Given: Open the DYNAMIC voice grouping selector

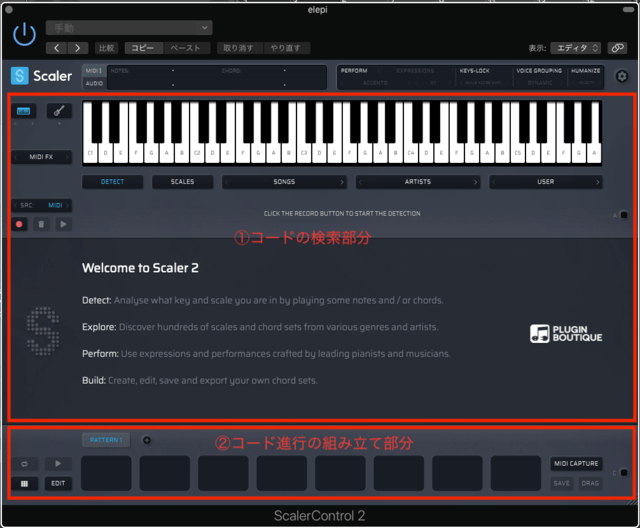Looking at the screenshot, I should pyautogui.click(x=540, y=83).
